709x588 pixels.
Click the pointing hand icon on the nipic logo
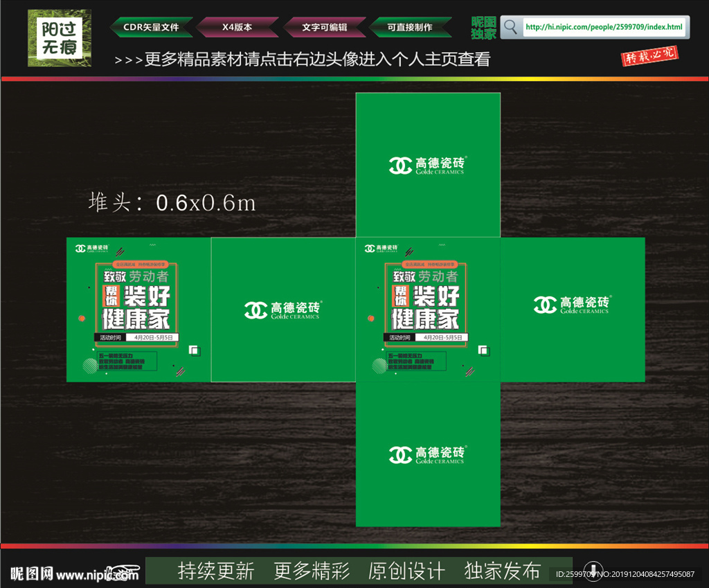coord(122,571)
